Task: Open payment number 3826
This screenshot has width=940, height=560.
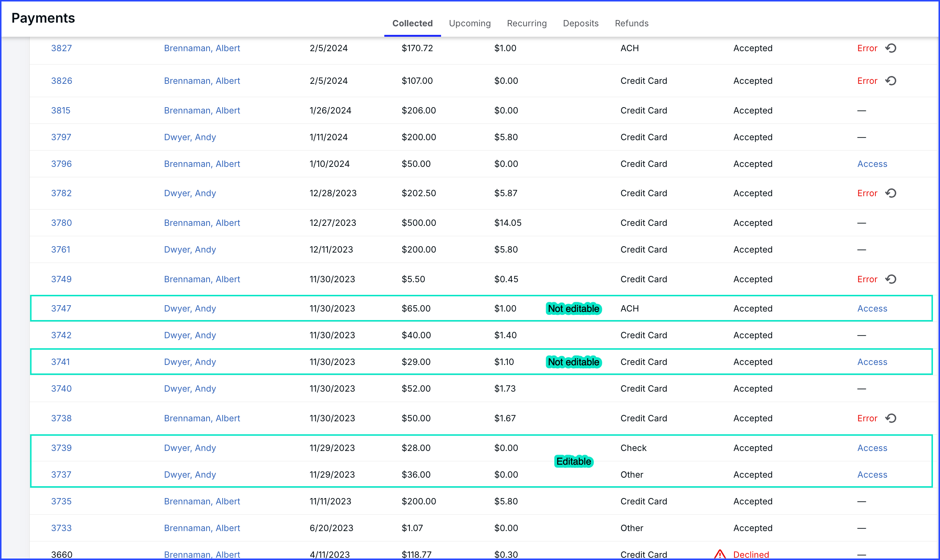Action: coord(62,81)
